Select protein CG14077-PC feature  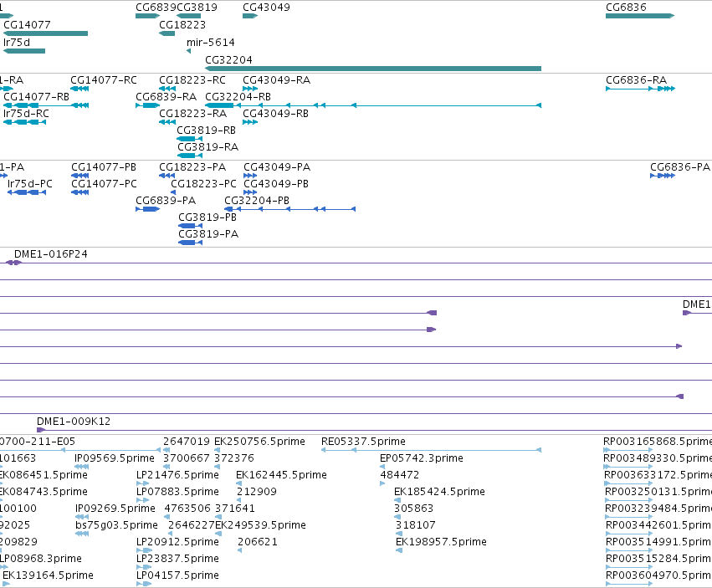pyautogui.click(x=80, y=192)
